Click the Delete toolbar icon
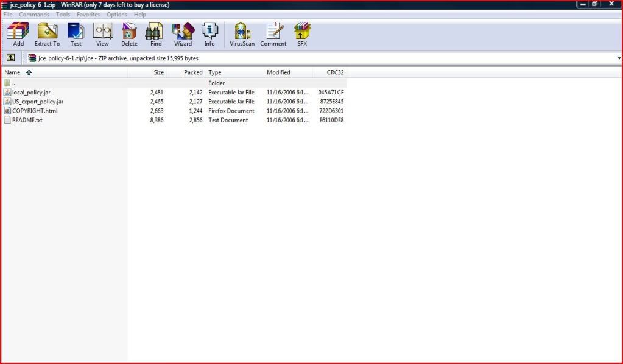The image size is (623, 364). tap(129, 34)
